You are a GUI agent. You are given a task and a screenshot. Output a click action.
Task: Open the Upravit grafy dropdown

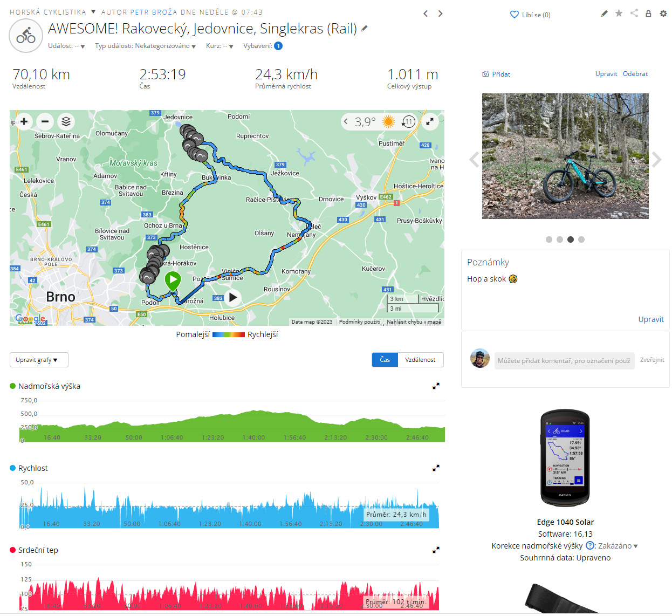pos(39,360)
